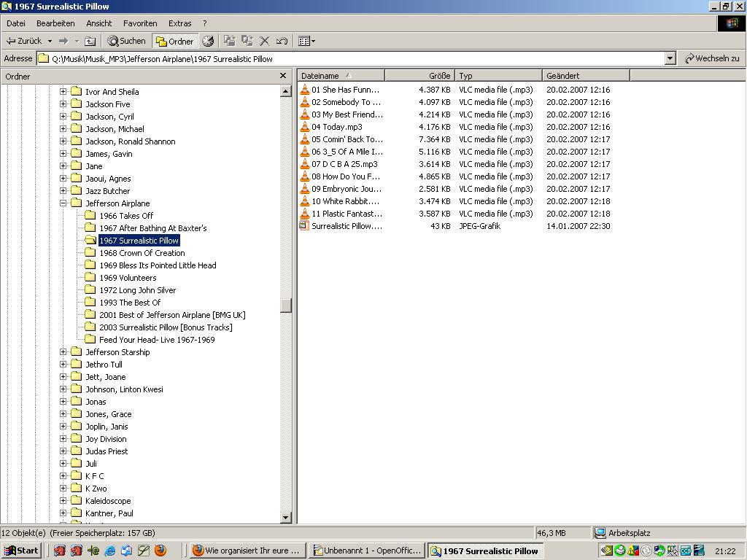
Task: Open the Suchen search tool
Action: [x=127, y=42]
